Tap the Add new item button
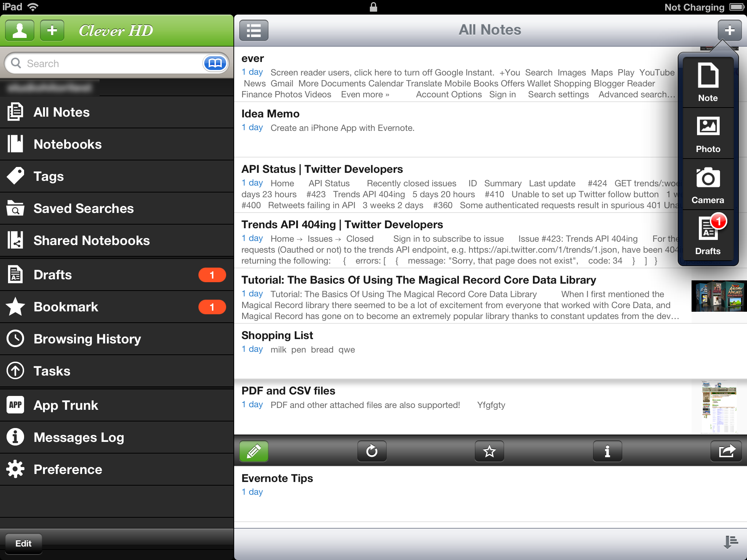The height and width of the screenshot is (560, 747). (x=729, y=30)
